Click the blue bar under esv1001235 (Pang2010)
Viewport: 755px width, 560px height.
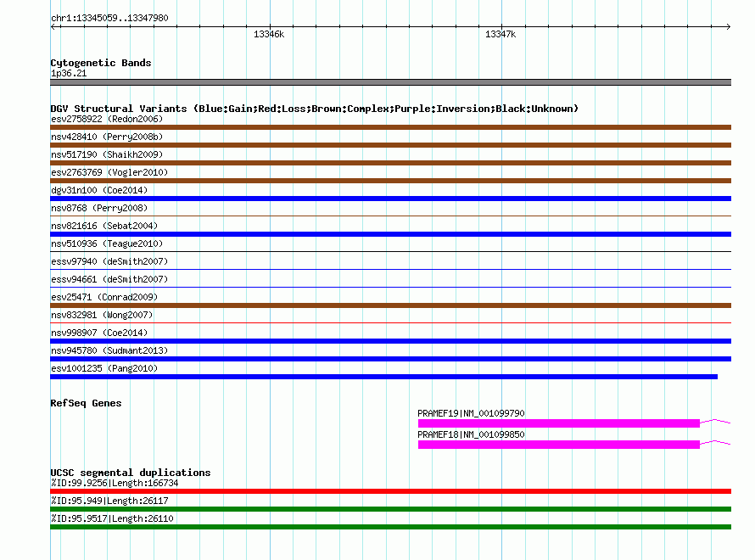click(383, 377)
